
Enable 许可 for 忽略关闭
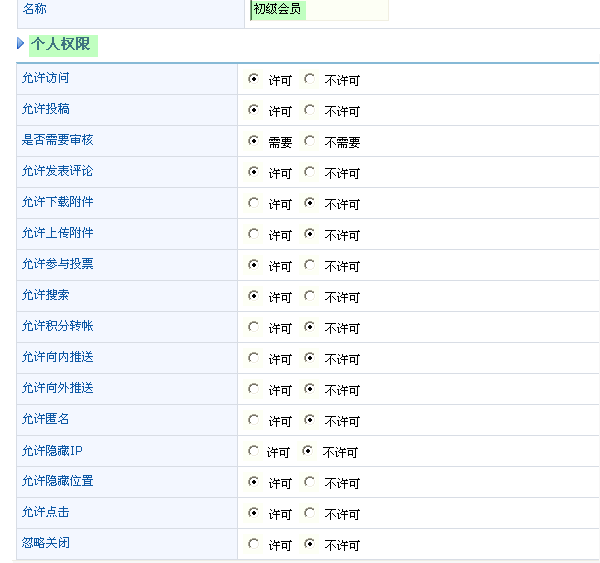point(254,544)
